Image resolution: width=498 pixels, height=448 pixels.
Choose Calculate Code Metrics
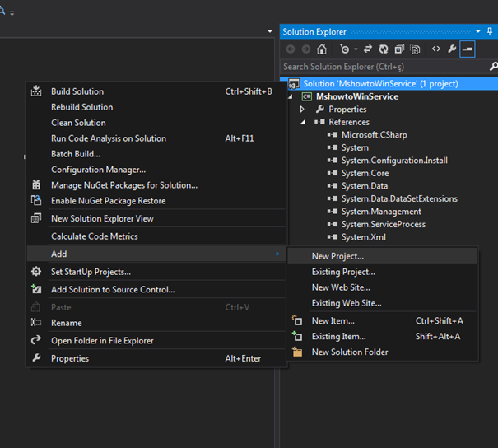[156, 236]
